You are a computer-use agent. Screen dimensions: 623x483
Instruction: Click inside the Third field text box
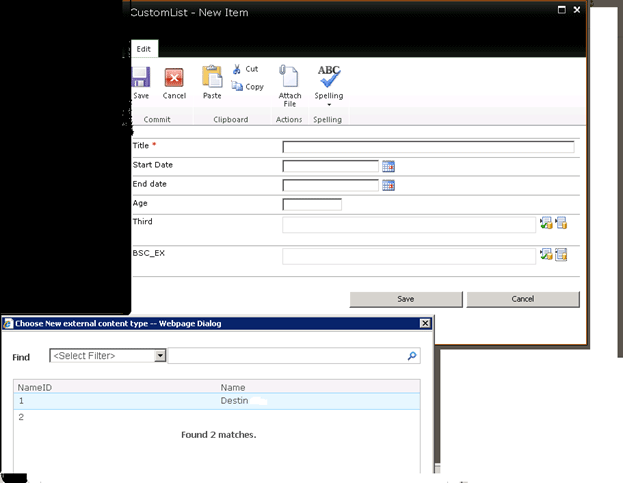pos(409,225)
